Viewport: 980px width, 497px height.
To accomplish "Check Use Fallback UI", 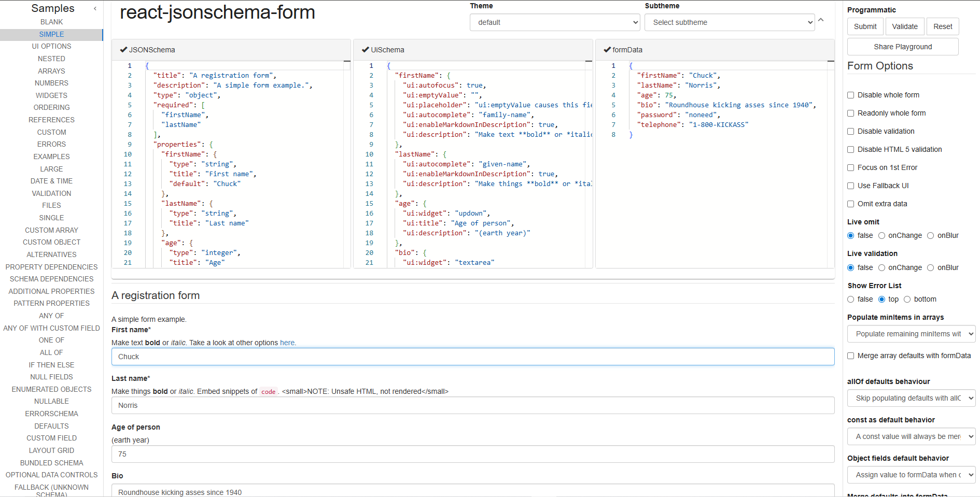I will click(x=850, y=186).
